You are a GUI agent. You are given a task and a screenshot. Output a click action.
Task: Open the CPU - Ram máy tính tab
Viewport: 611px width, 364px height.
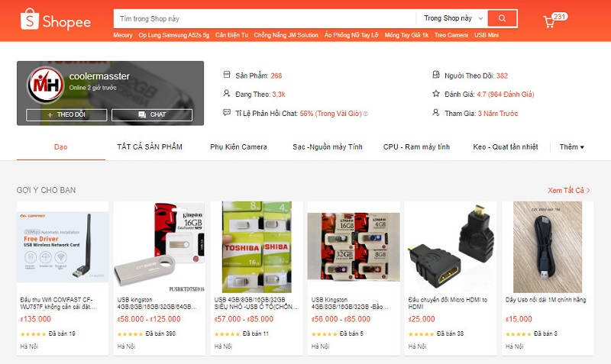tap(416, 147)
